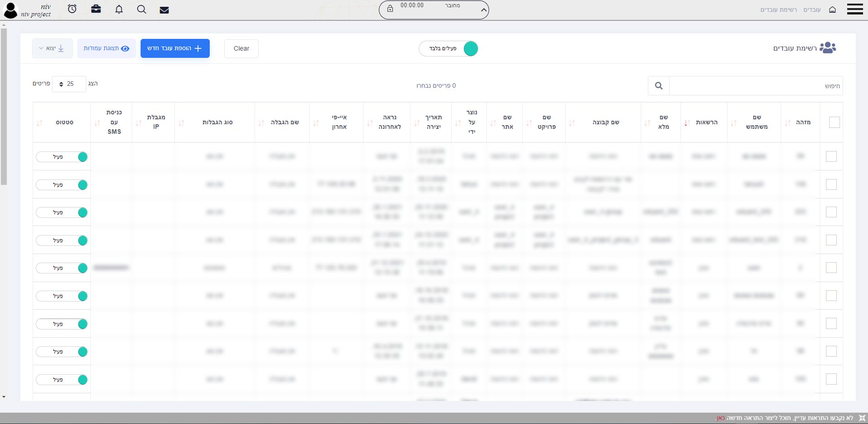
Task: Open the alarm clock icon
Action: click(72, 9)
